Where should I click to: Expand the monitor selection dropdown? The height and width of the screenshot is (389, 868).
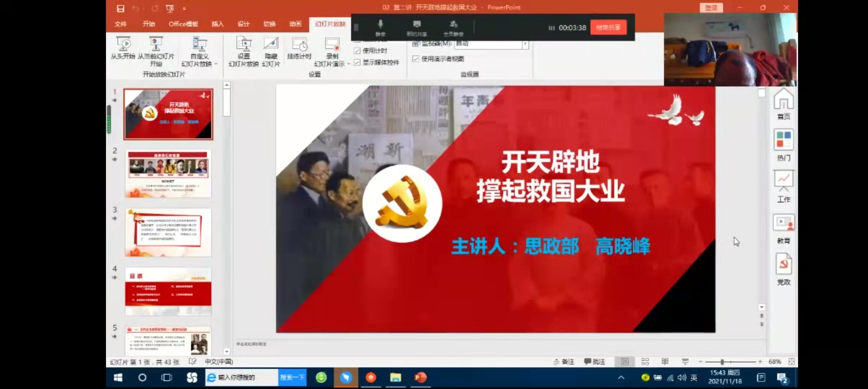click(x=525, y=44)
